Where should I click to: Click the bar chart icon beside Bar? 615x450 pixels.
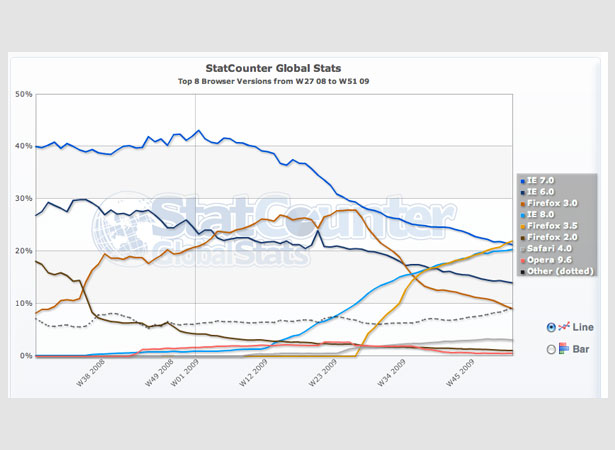(x=564, y=348)
